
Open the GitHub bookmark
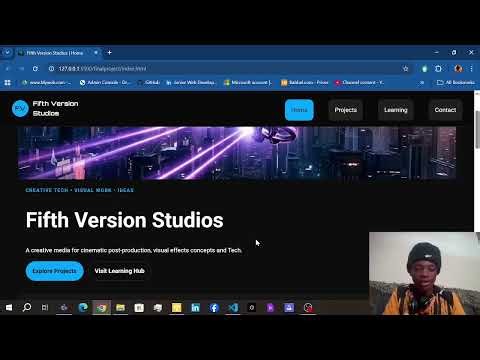pos(149,82)
